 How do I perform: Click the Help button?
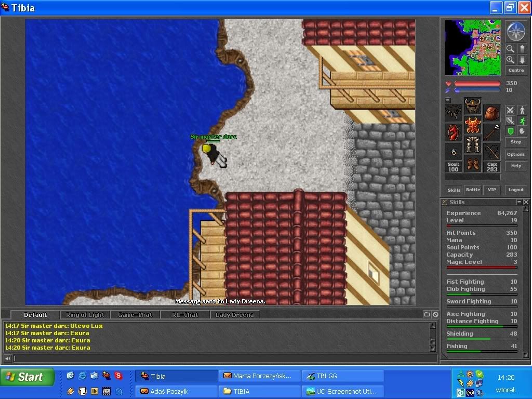coord(516,166)
